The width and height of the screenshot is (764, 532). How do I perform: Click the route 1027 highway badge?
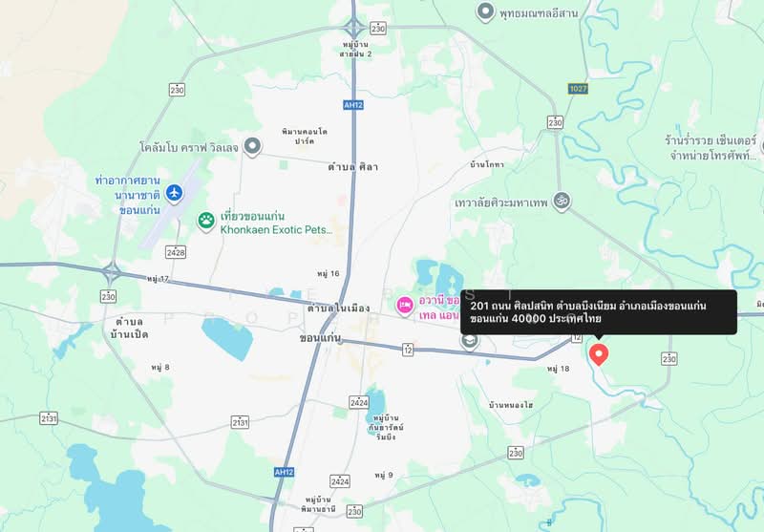(x=578, y=89)
